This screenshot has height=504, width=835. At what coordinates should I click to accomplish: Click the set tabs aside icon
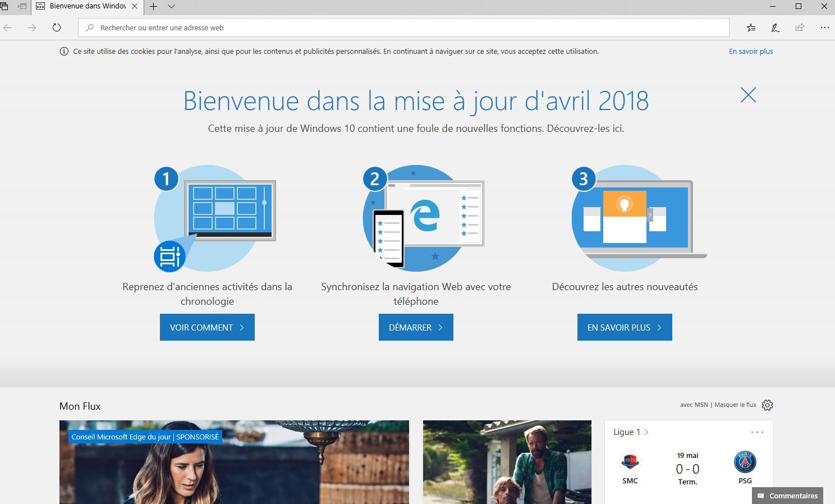pos(22,6)
